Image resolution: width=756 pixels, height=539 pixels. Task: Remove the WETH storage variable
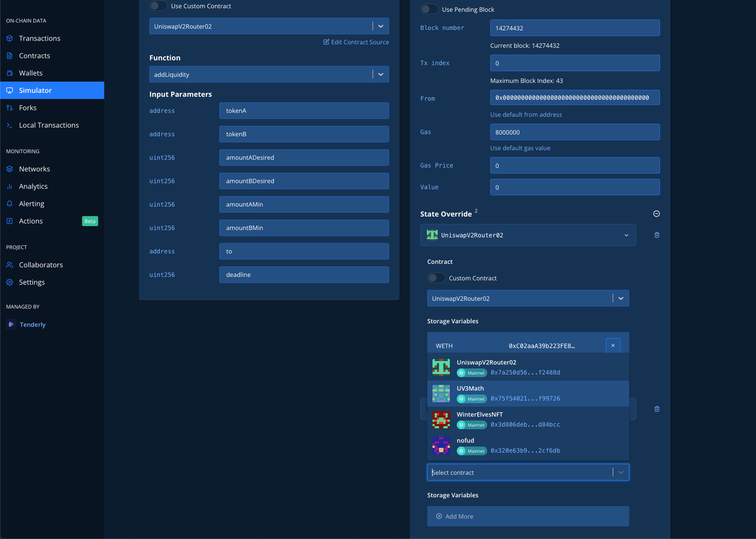(613, 345)
